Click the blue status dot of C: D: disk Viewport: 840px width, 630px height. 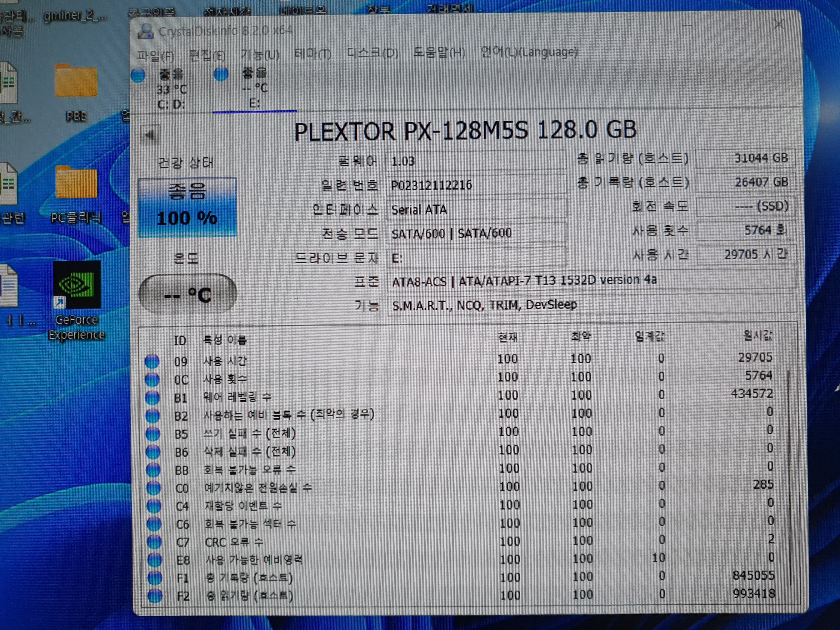tap(138, 75)
